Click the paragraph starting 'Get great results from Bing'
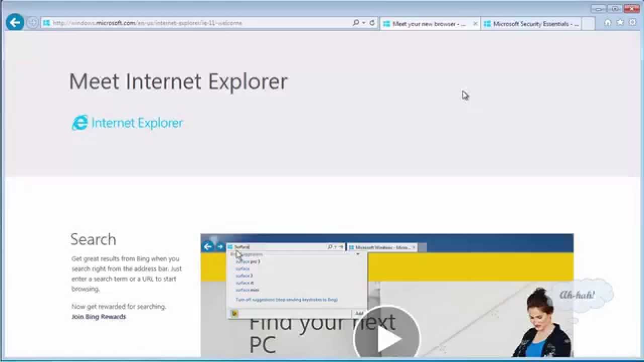This screenshot has width=644, height=362. pyautogui.click(x=127, y=274)
